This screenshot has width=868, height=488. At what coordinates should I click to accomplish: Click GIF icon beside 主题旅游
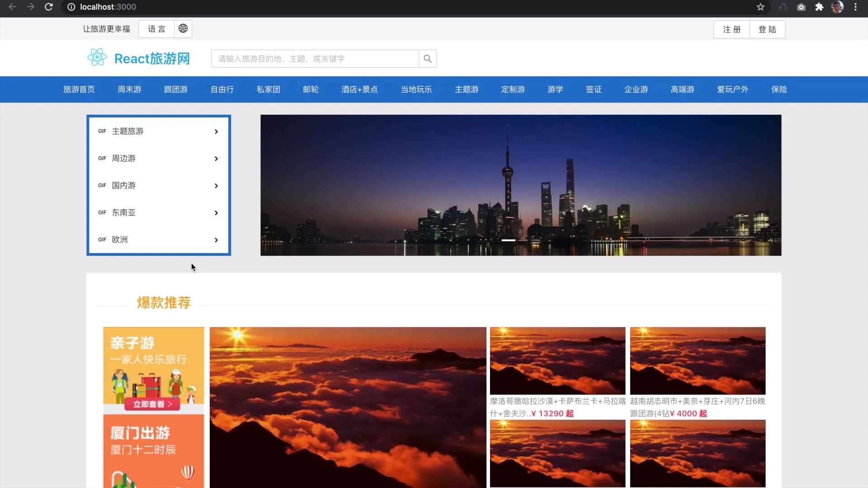[102, 131]
